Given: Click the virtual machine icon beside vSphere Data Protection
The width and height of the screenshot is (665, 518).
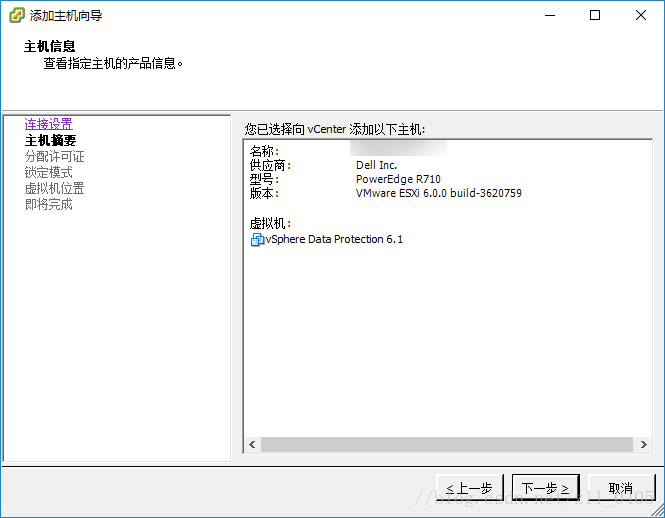Looking at the screenshot, I should tap(257, 240).
